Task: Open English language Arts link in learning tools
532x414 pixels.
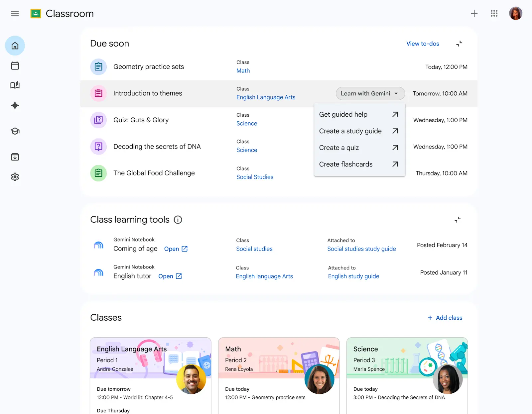Action: (264, 276)
